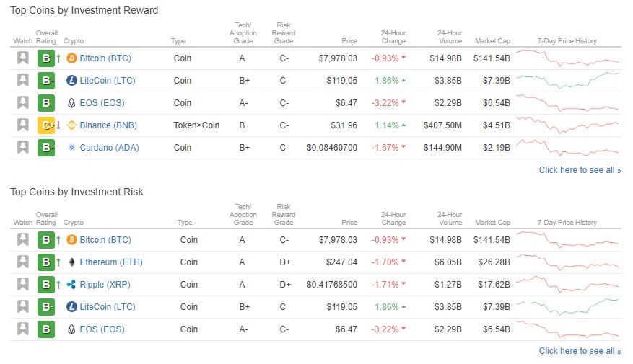Sort Reward table by Price header
The width and height of the screenshot is (633, 364).
tap(349, 40)
